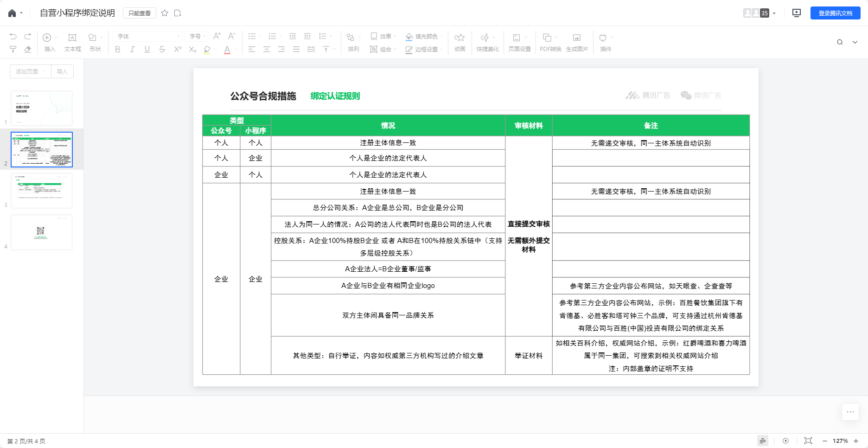Star this document as favorite

(165, 13)
